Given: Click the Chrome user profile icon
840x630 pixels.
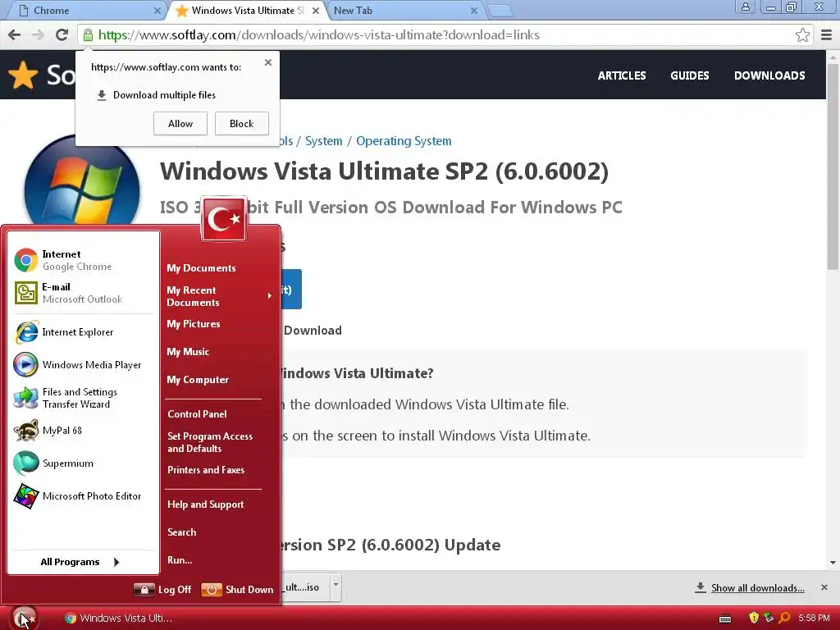Looking at the screenshot, I should click(x=745, y=7).
